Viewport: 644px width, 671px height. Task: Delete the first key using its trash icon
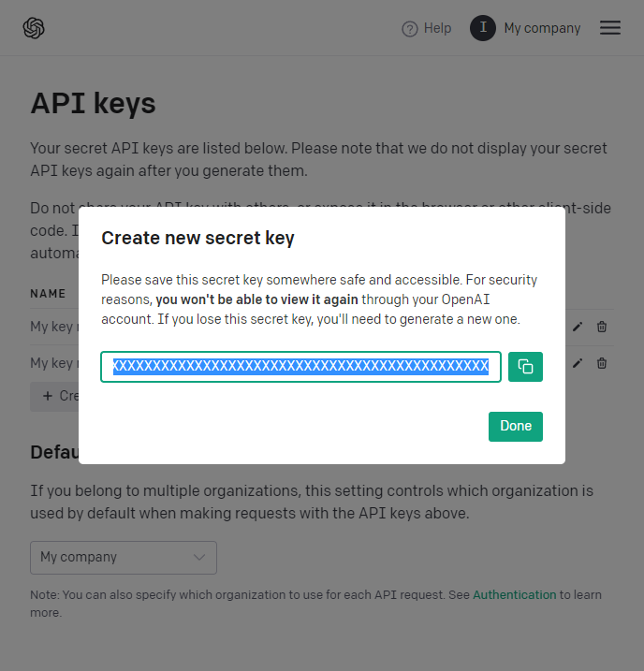[x=602, y=327]
